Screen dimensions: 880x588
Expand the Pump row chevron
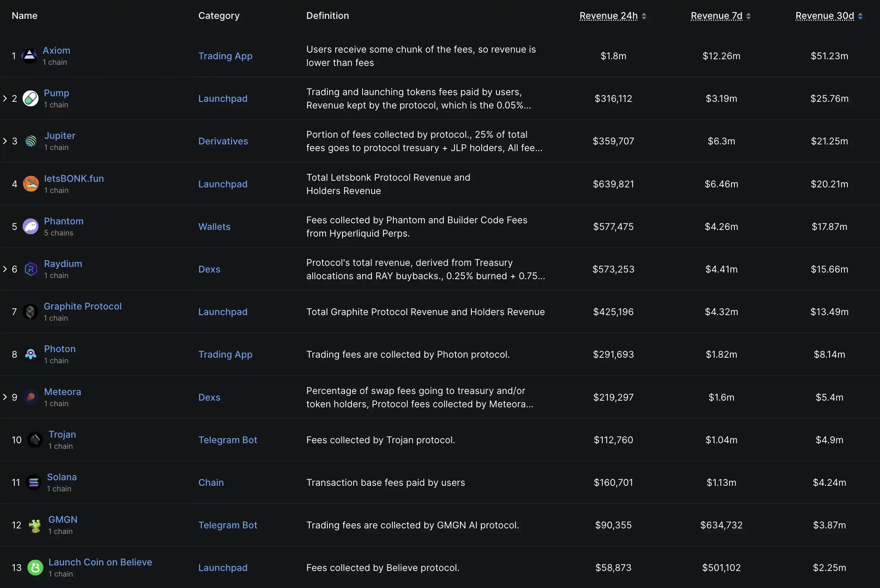(5, 98)
